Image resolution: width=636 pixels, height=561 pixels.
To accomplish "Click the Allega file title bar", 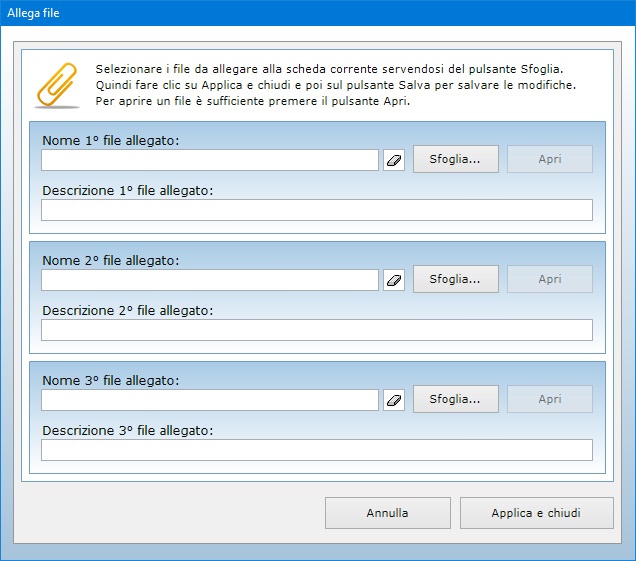I will pyautogui.click(x=300, y=12).
